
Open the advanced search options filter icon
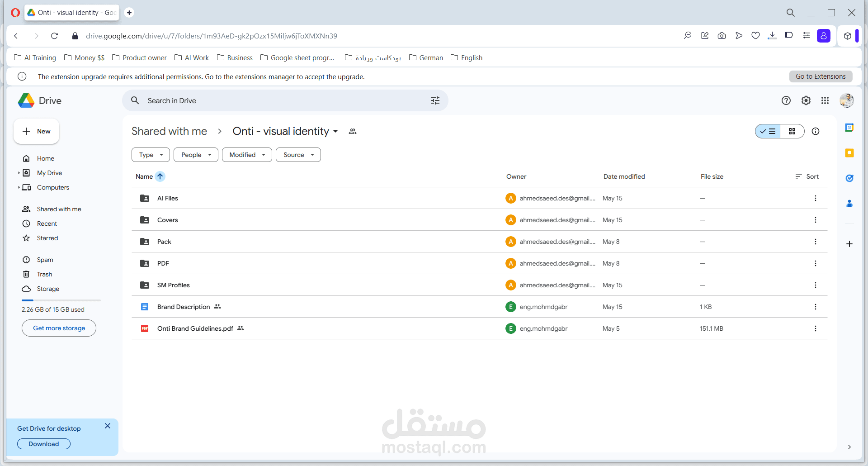435,100
